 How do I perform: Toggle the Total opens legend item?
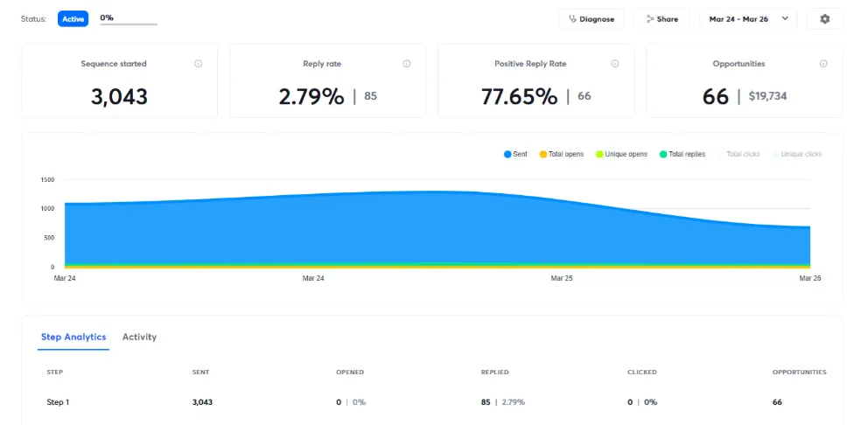tap(562, 155)
